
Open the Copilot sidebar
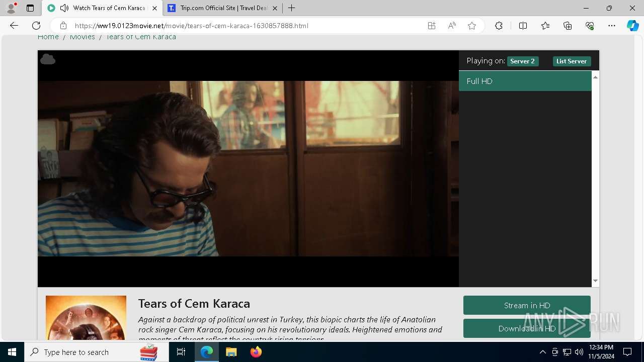click(632, 26)
